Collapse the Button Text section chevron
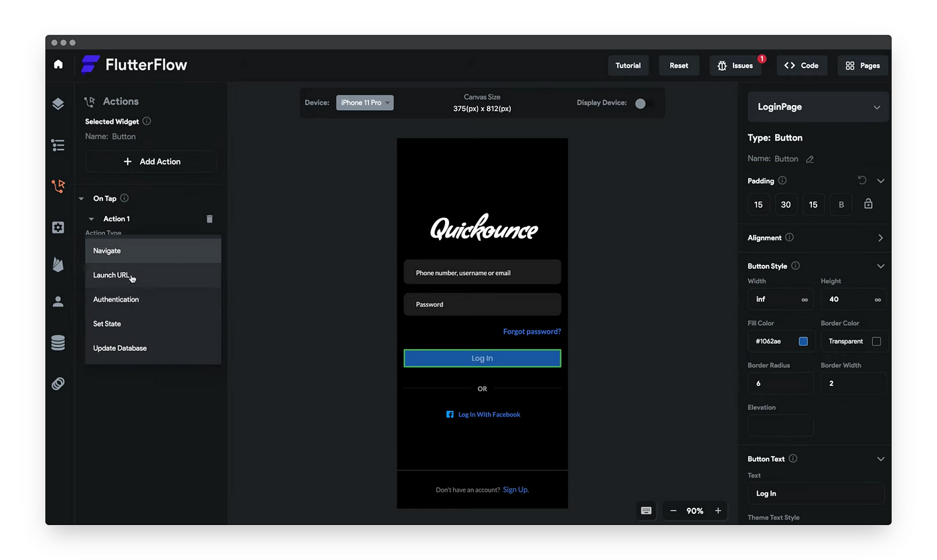 [881, 459]
